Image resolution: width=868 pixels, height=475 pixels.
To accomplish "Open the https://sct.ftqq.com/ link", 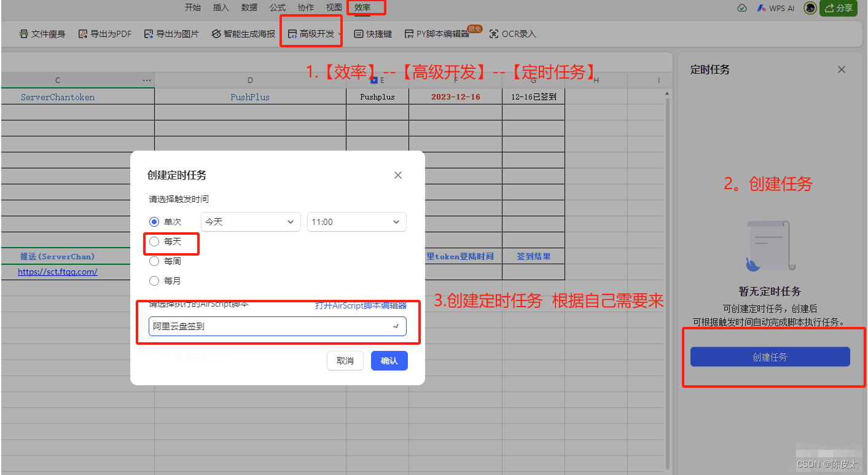I will tap(58, 272).
